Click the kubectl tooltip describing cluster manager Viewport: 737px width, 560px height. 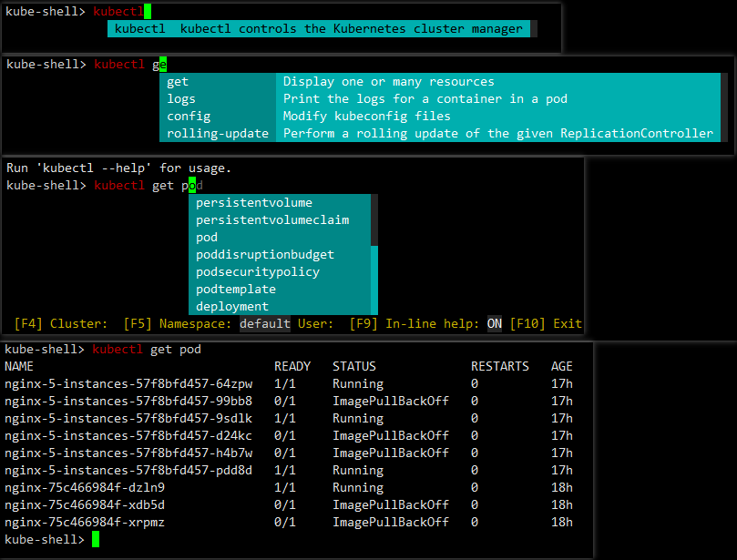pyautogui.click(x=318, y=28)
